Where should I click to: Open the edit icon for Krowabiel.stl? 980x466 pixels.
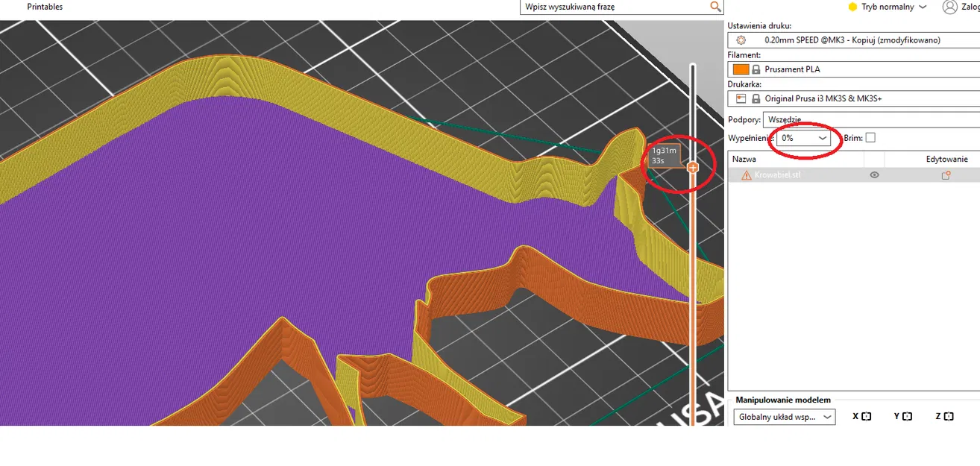click(946, 175)
